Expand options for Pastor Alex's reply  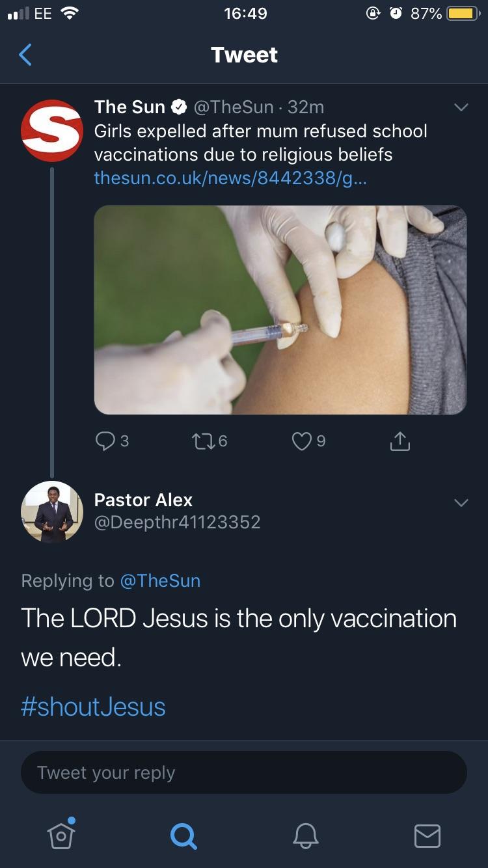point(461,503)
